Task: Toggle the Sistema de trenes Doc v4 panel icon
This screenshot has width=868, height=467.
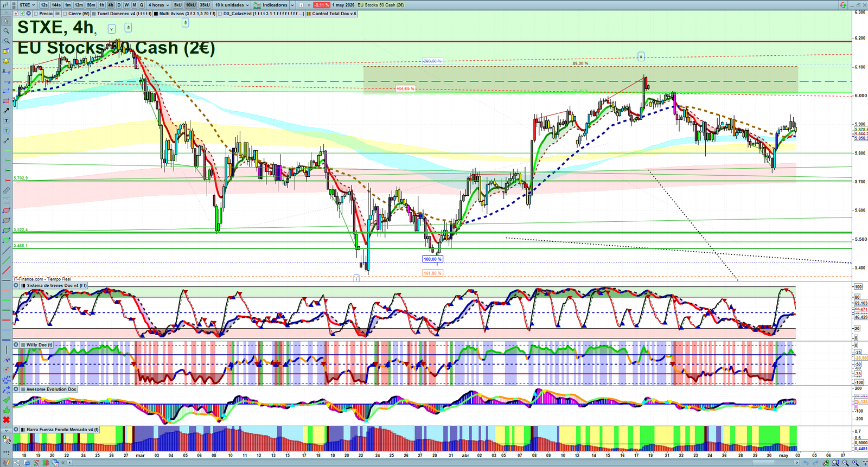Action: (23, 285)
